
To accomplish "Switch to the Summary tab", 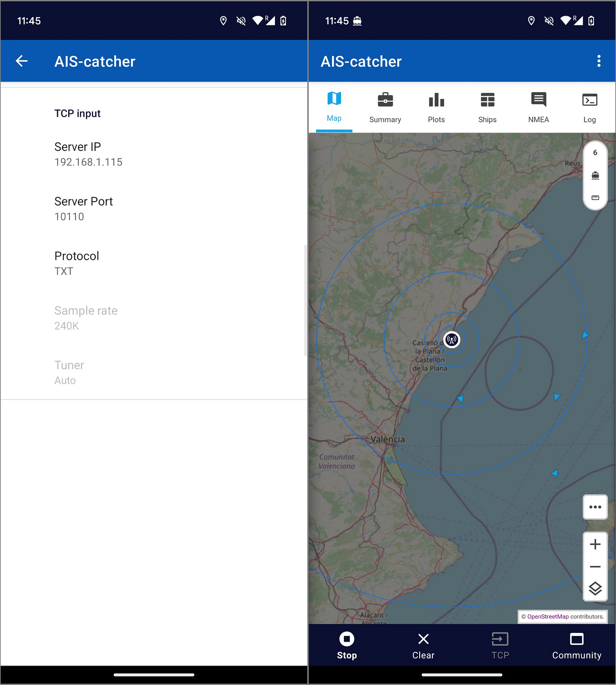I will click(385, 108).
